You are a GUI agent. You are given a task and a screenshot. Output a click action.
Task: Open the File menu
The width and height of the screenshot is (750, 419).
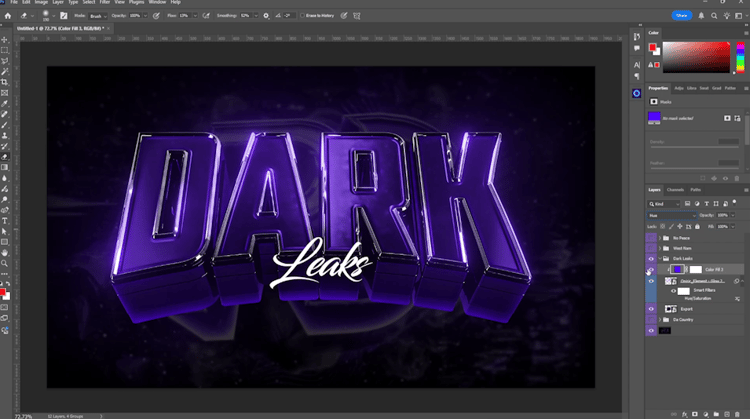pos(14,2)
